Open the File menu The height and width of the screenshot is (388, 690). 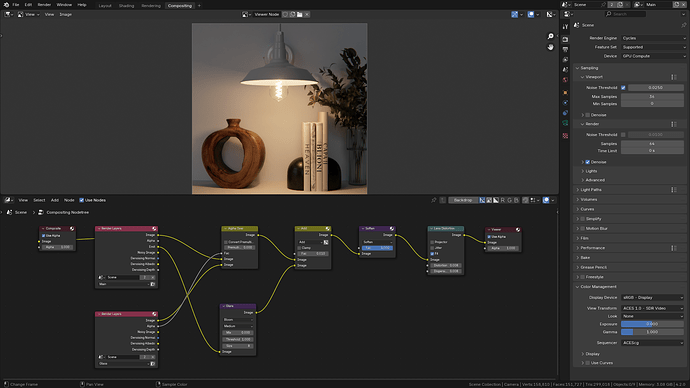16,4
